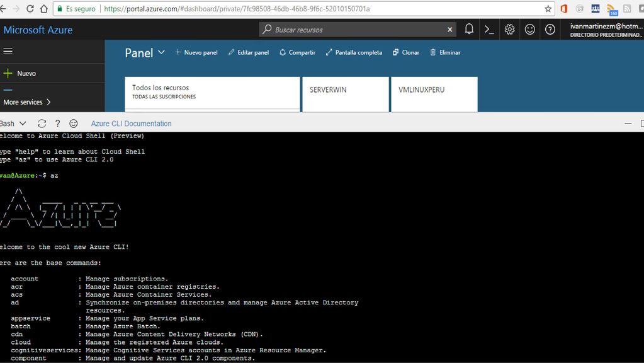
Task: Click the 'cdn' command row
Action: point(137,334)
